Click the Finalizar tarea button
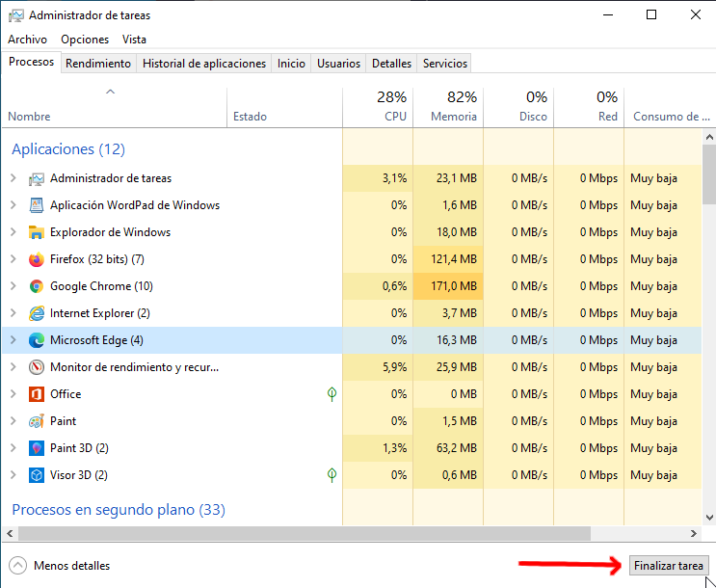Viewport: 716px width, 588px height. (x=669, y=566)
